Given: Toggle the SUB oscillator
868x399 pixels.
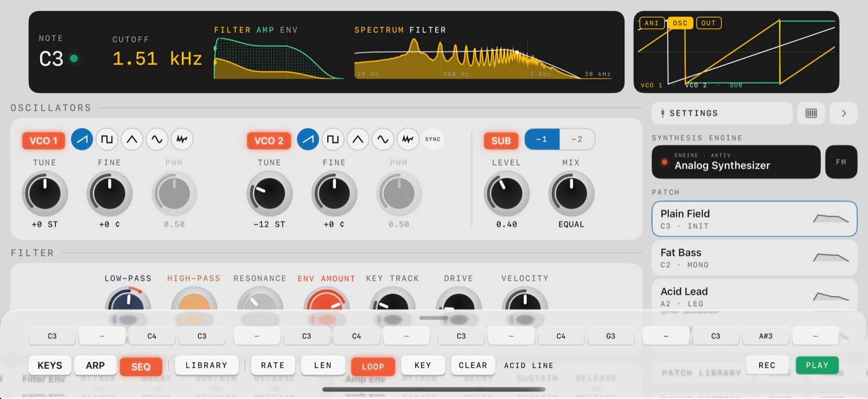Looking at the screenshot, I should [x=501, y=140].
